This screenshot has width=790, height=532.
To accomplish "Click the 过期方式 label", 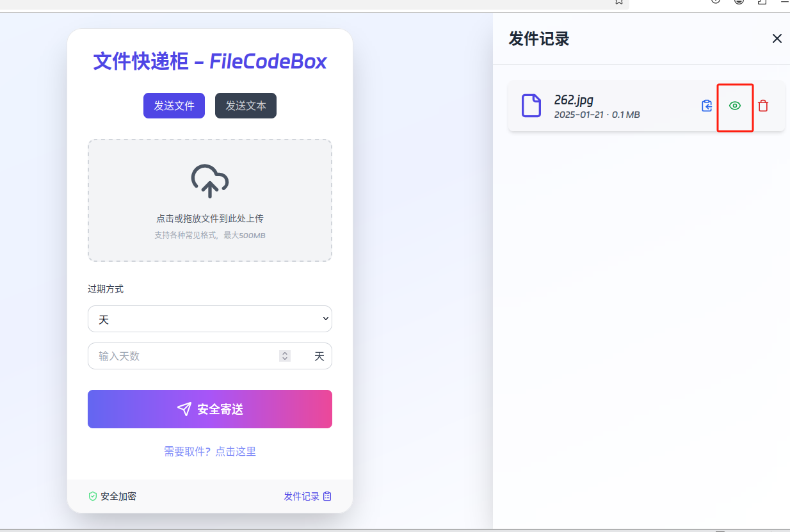I will (x=106, y=289).
